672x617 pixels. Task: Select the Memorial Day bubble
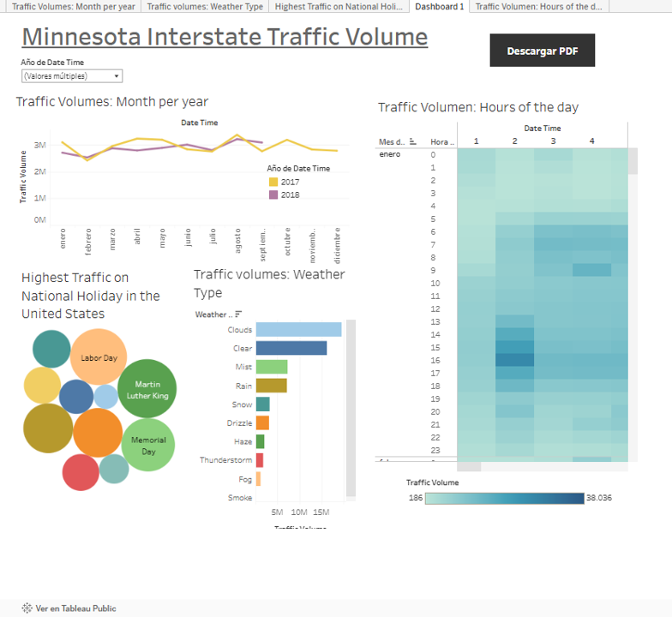148,446
